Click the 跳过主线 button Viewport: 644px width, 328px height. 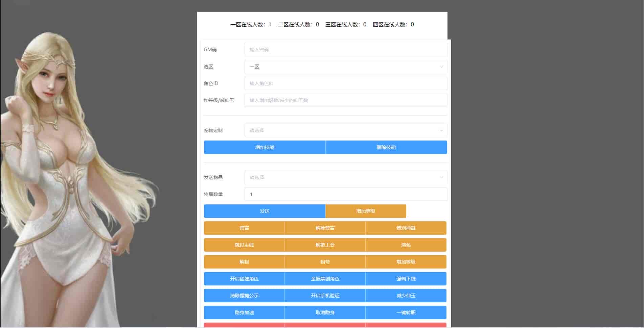pos(244,245)
